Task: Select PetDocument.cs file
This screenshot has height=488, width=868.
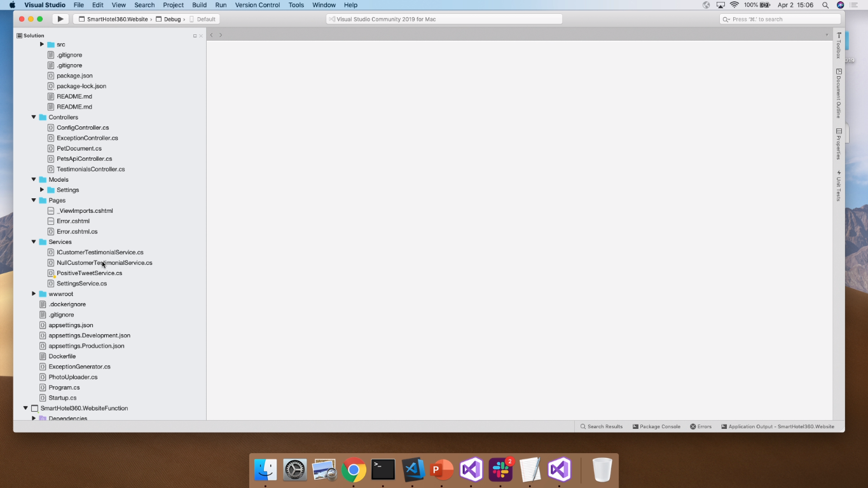Action: tap(79, 148)
